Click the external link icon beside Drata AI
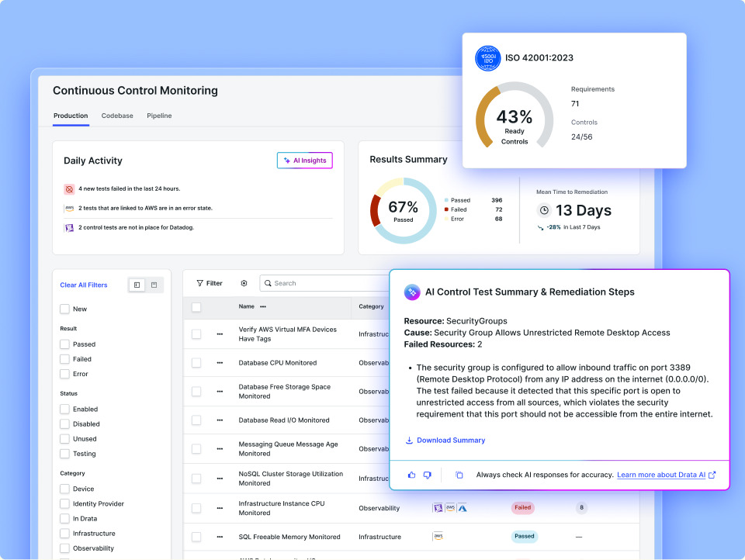 pos(712,475)
